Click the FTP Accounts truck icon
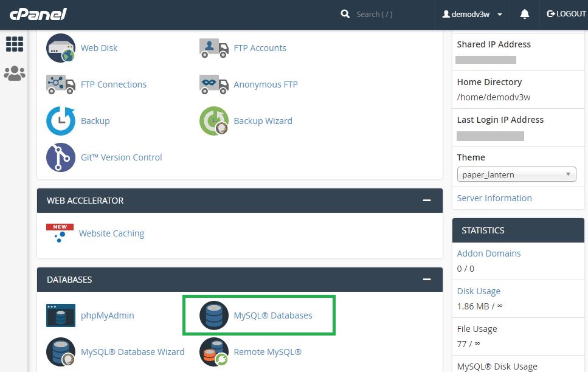The width and height of the screenshot is (588, 372). point(214,48)
